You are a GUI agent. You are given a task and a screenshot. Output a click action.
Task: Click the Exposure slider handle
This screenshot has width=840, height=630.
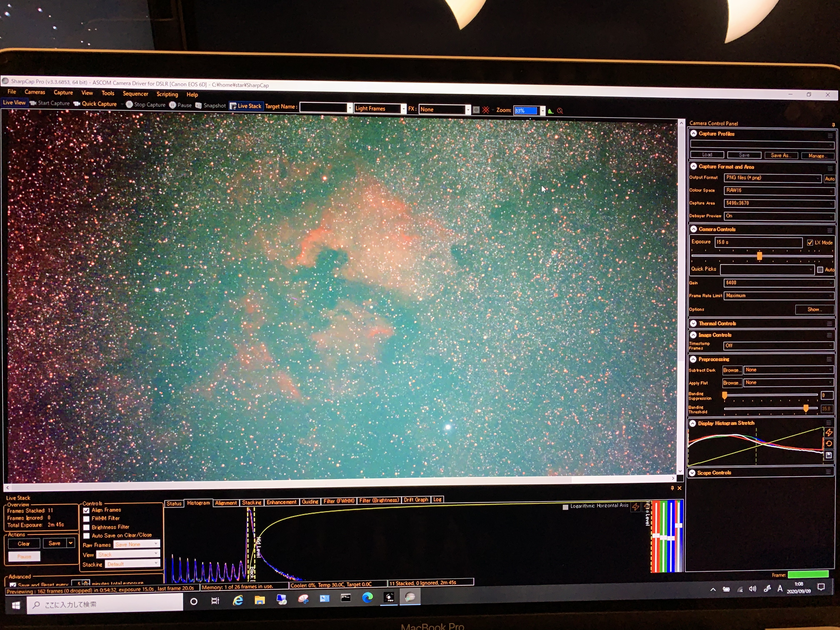point(760,256)
